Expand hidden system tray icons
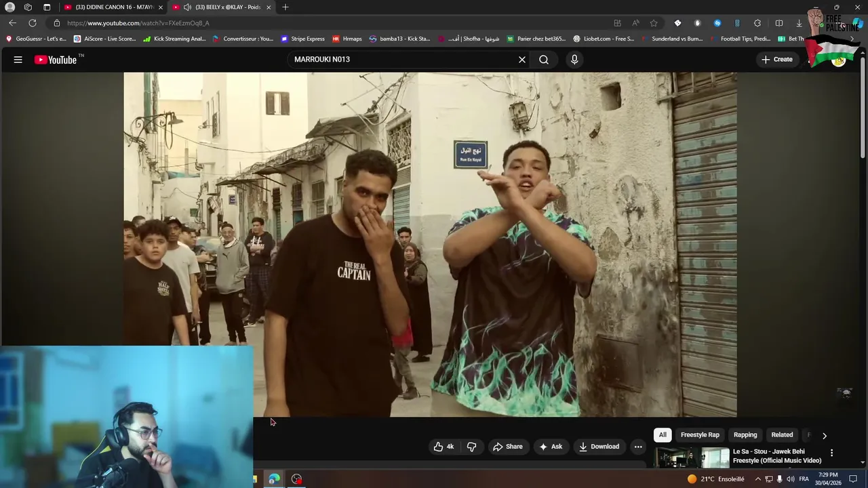The image size is (868, 488). pos(758,479)
